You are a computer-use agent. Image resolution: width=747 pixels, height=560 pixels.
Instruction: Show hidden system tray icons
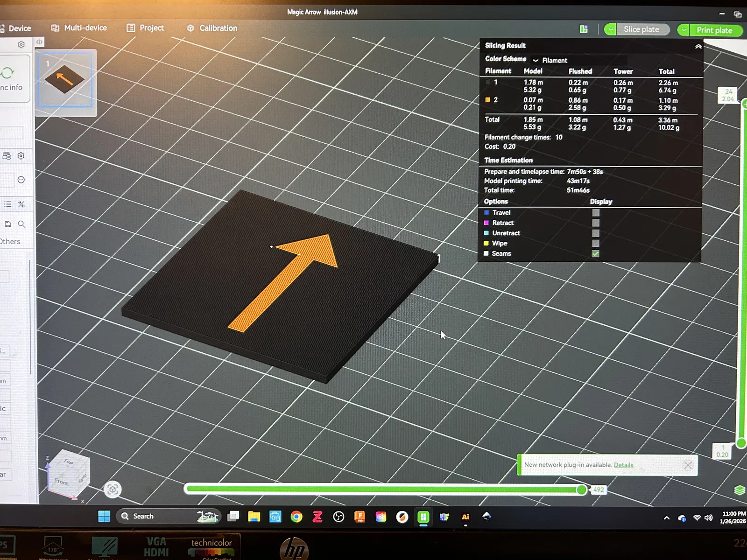click(x=667, y=518)
